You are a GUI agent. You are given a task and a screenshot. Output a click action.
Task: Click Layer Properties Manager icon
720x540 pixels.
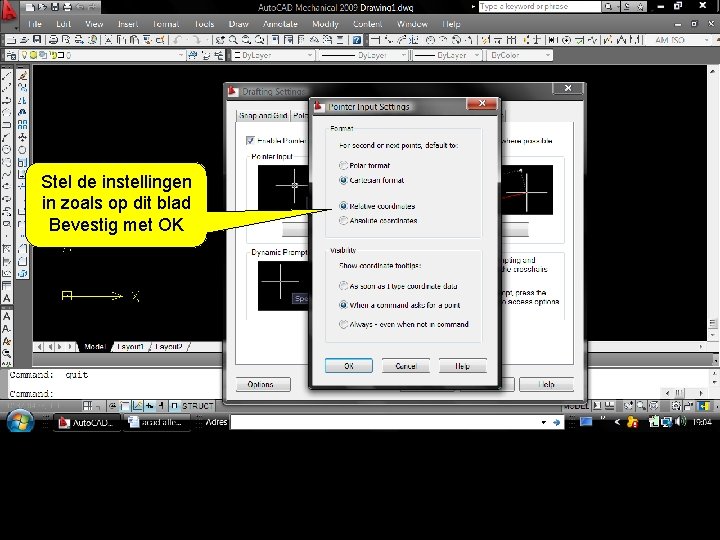[x=11, y=56]
